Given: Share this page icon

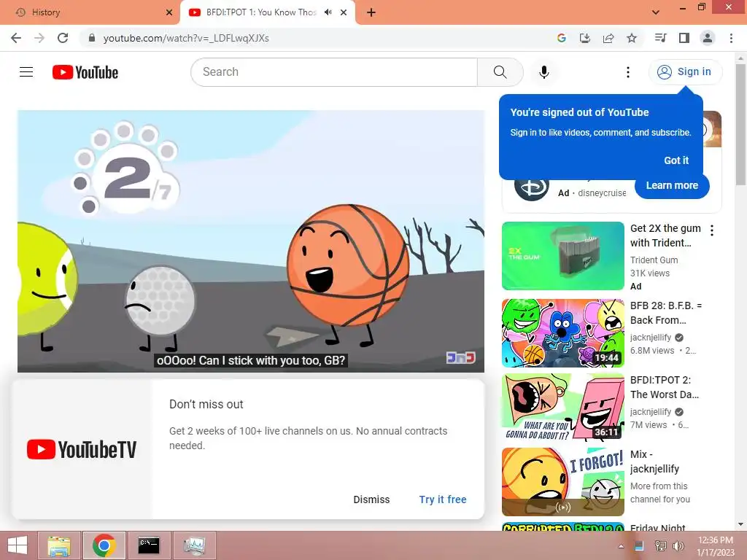Looking at the screenshot, I should 608,38.
